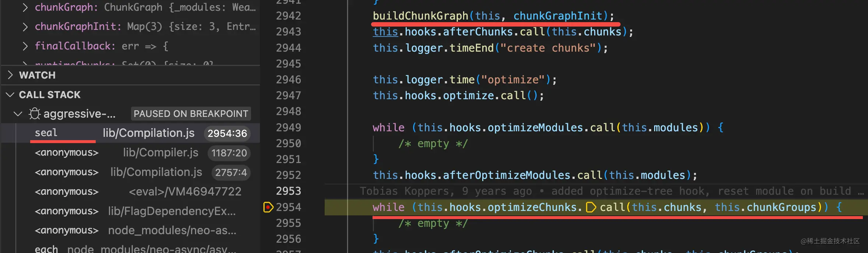Viewport: 868px width, 253px height.
Task: Select the anonymous frame at lib/FlagDependencyEx...
Action: pos(131,211)
